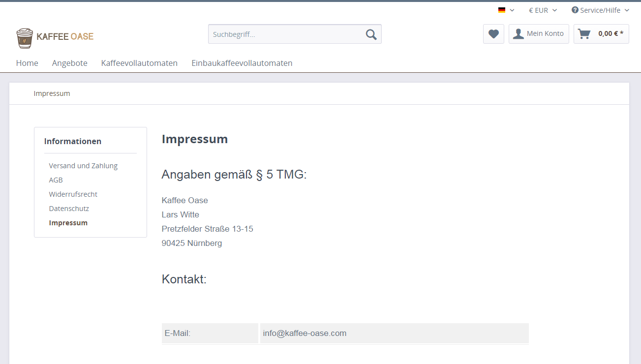This screenshot has height=364, width=641.
Task: Expand the Service/Hilfe menu
Action: (x=600, y=10)
